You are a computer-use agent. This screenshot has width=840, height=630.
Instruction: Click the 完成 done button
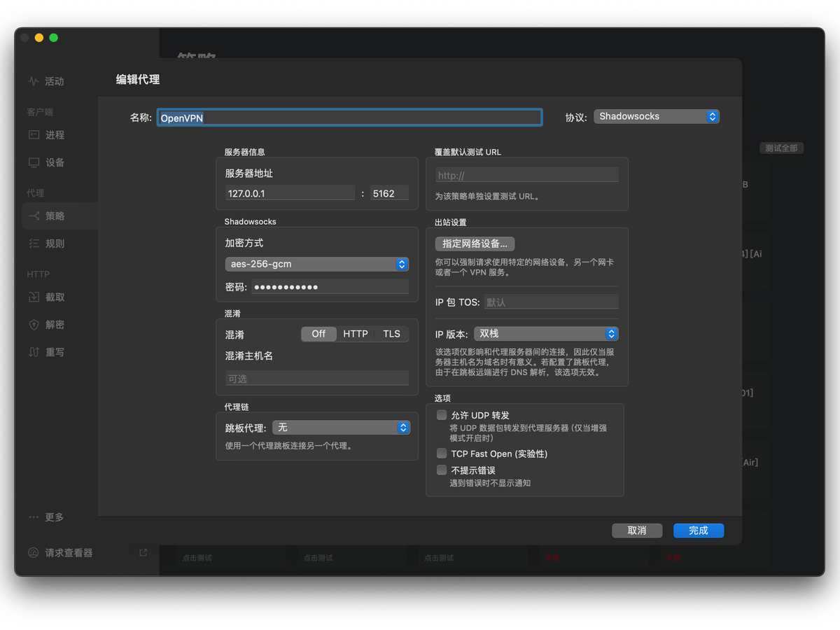tap(699, 531)
